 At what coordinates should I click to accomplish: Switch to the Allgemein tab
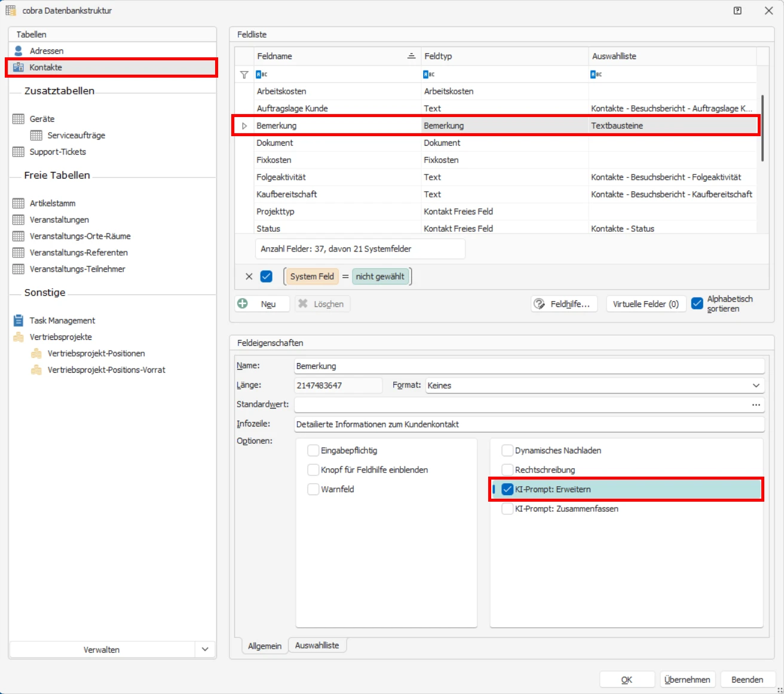264,646
